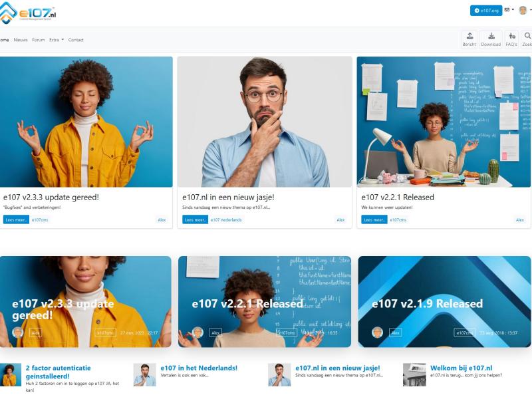Image resolution: width=532 pixels, height=399 pixels.
Task: Open the Nieuws menu item
Action: [x=21, y=40]
